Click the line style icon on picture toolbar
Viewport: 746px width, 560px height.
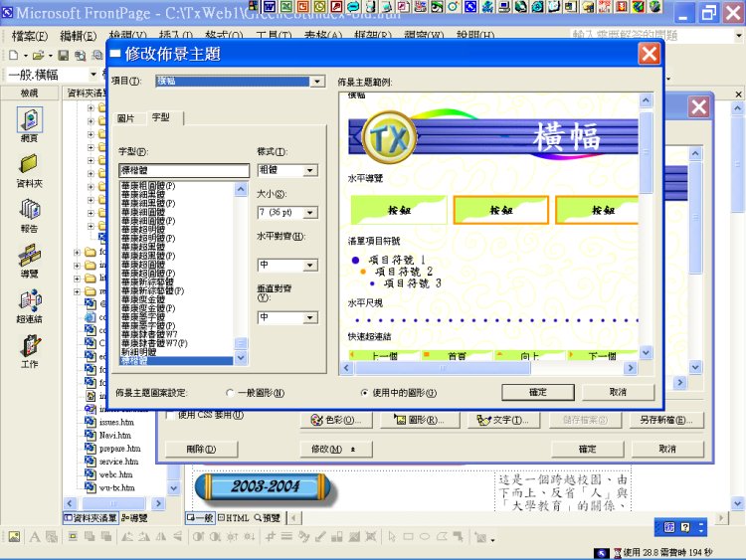pyautogui.click(x=286, y=537)
